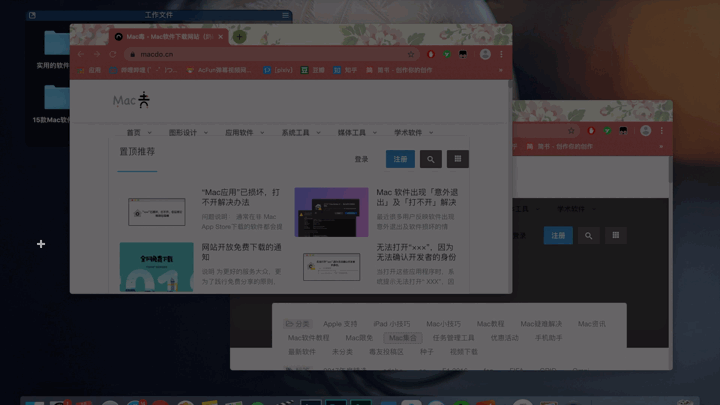Open the 知乎 bookmark
This screenshot has height=405, width=720.
click(x=345, y=70)
